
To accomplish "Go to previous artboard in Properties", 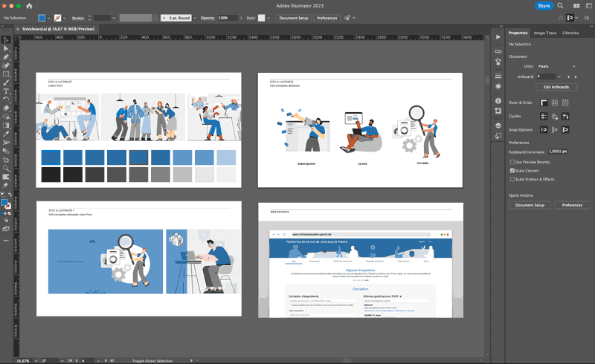I will [568, 77].
